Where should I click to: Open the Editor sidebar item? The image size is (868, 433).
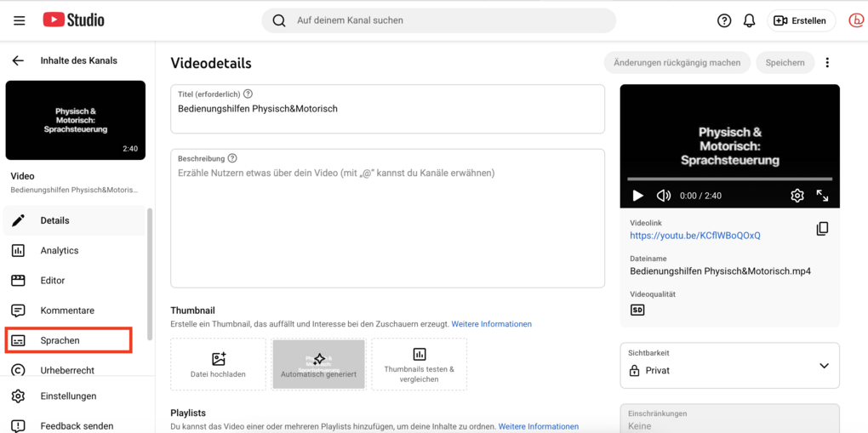[x=53, y=280]
